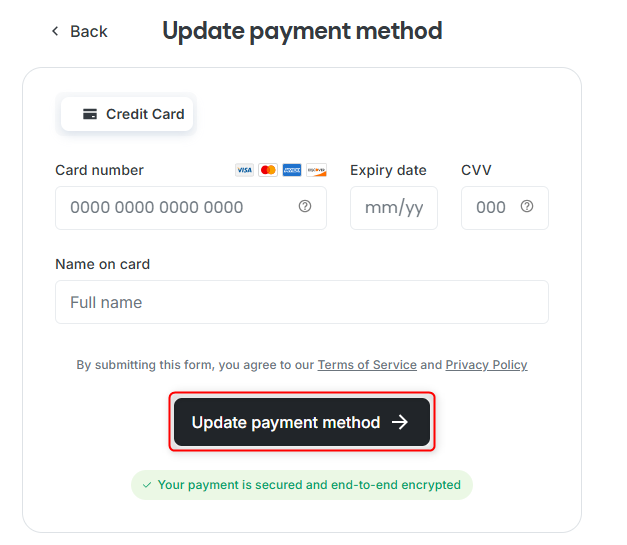Open the CVV help question icon
Screen dimensions: 627x545
coord(527,206)
